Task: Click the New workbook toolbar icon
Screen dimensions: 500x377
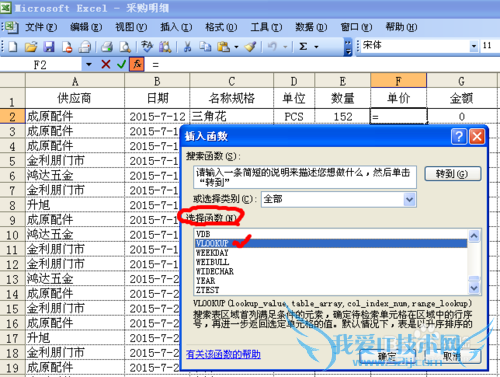Action: [13, 47]
